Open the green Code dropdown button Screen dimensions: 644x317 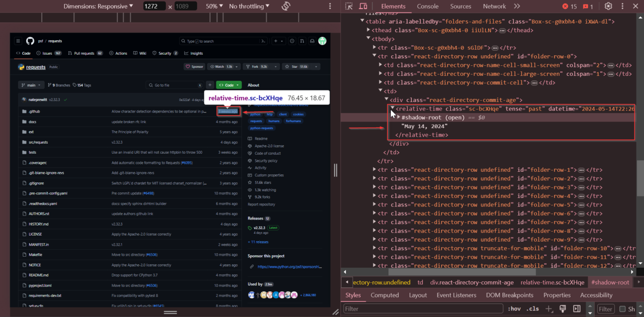coord(229,85)
